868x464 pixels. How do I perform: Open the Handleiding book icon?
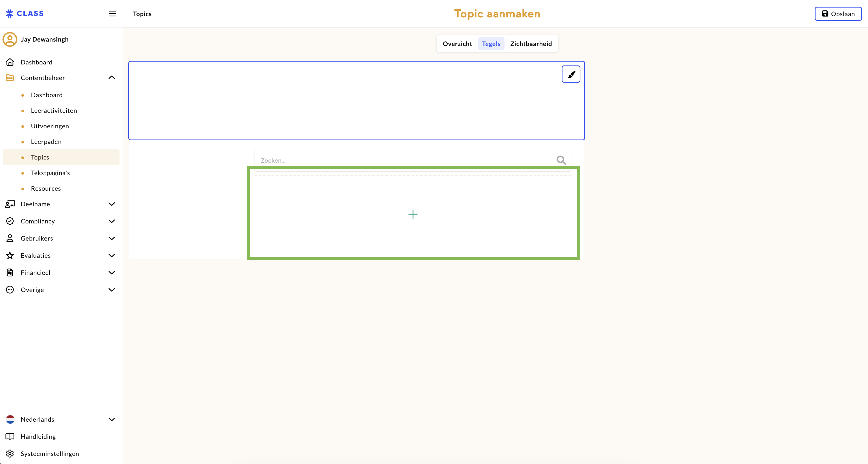tap(10, 436)
